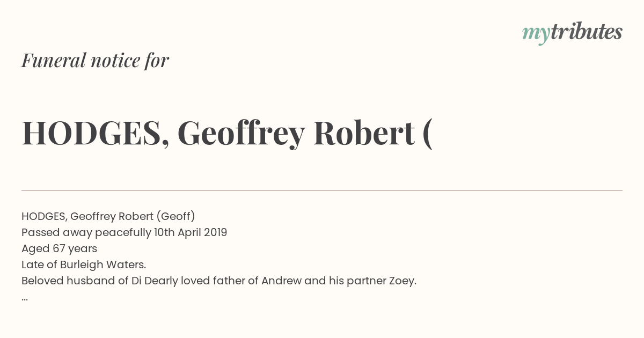The image size is (644, 338).
Task: Click the horizontal divider line
Action: pyautogui.click(x=322, y=190)
